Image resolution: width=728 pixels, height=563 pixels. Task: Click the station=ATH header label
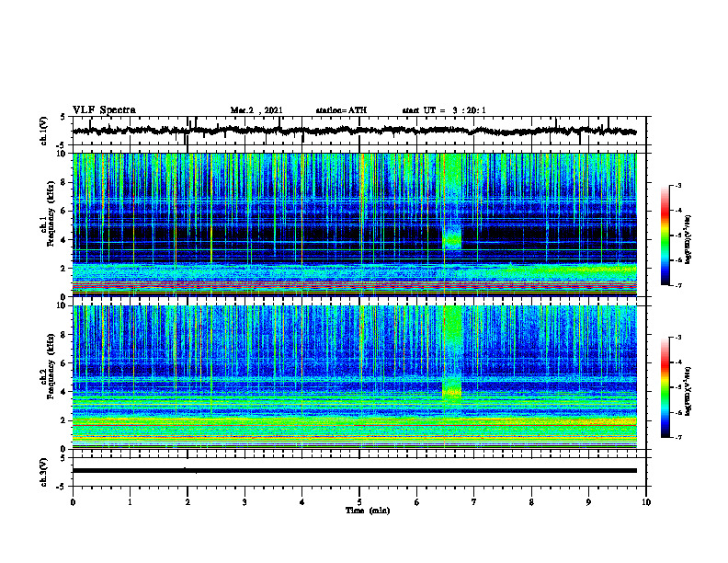tap(341, 110)
